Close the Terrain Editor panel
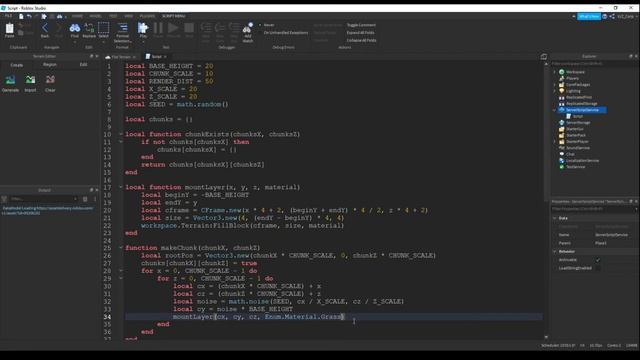Screen dimensions: 640x360 coord(97,56)
